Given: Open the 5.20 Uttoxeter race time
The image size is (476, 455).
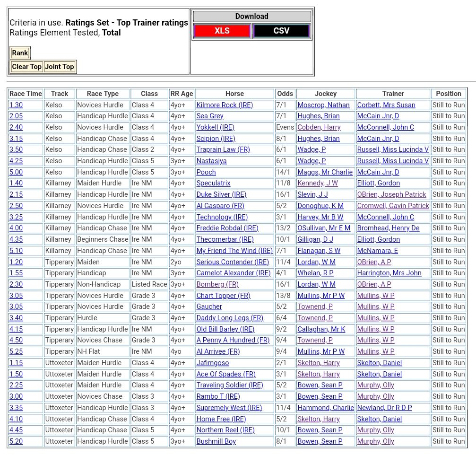Looking at the screenshot, I should [x=16, y=441].
